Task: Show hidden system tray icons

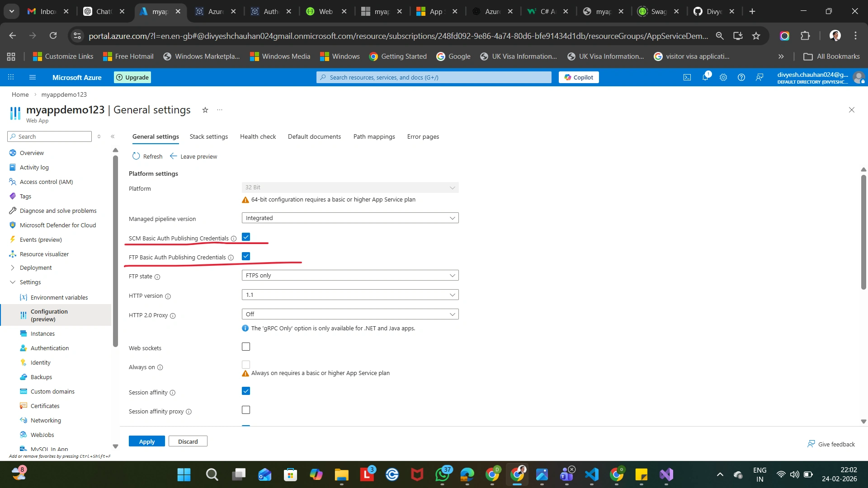Action: (720, 474)
